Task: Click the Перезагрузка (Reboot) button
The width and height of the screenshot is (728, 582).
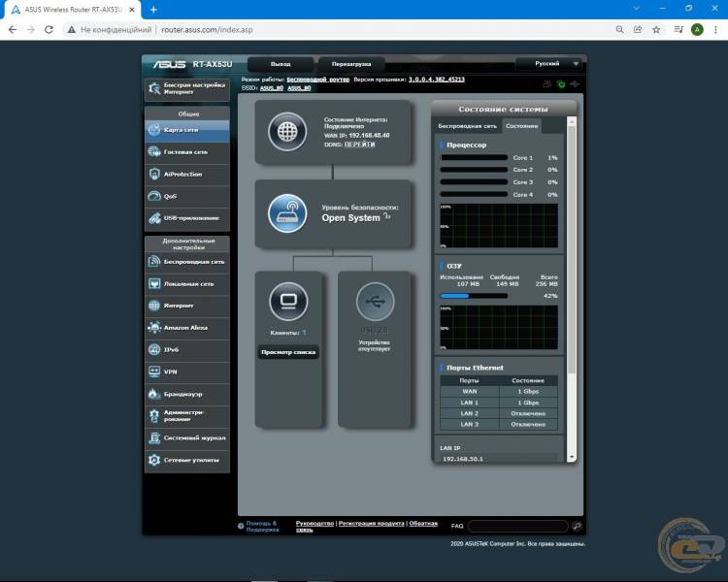Action: (351, 64)
